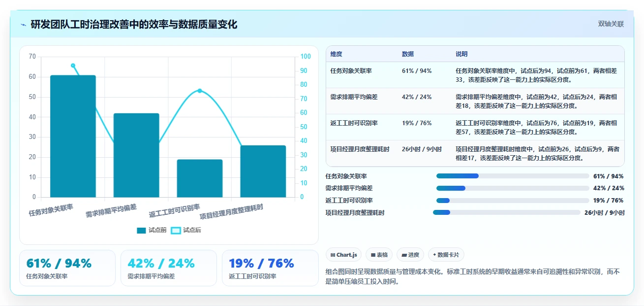The image size is (644, 306).
Task: Click the 数据卡片 tag chip
Action: (446, 255)
